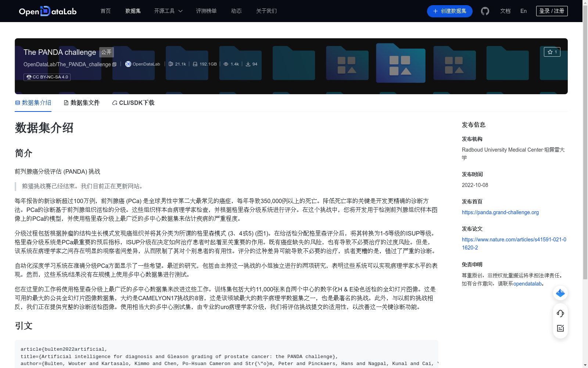Click the dataset title The PANDA challenge
588x368 pixels.
pos(60,52)
